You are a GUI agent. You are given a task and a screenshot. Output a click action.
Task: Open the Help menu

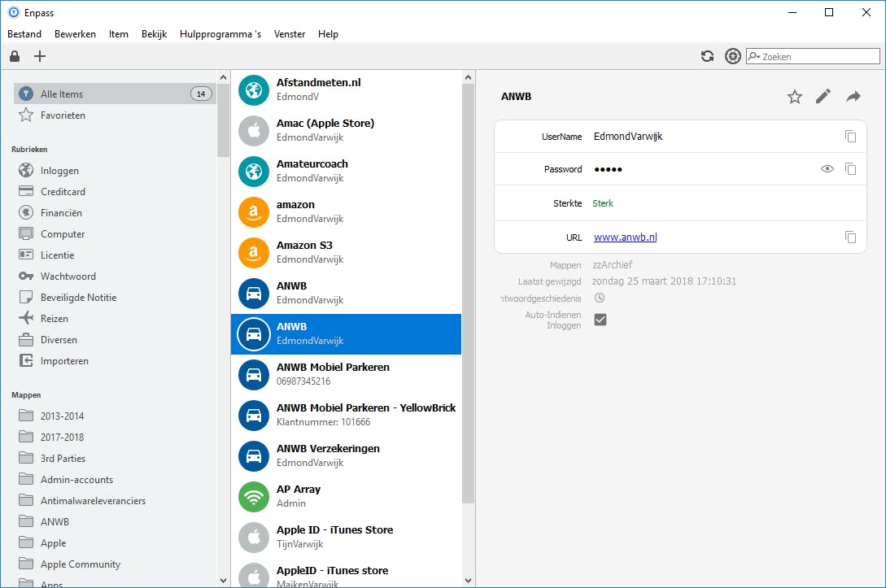(x=328, y=34)
